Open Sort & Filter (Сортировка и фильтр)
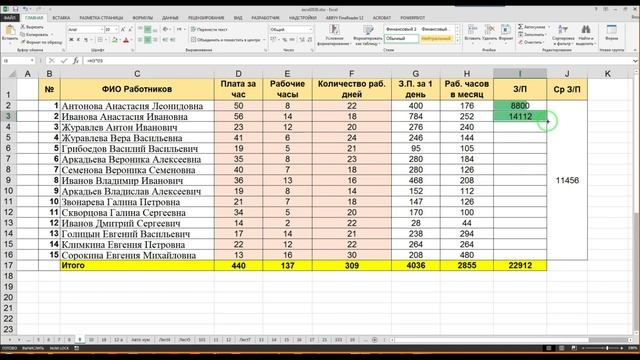 563,35
